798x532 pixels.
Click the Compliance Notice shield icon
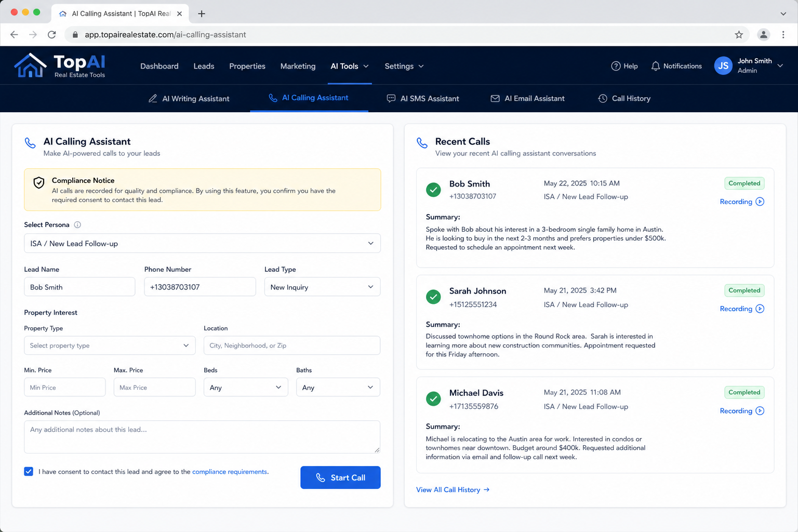click(x=39, y=182)
